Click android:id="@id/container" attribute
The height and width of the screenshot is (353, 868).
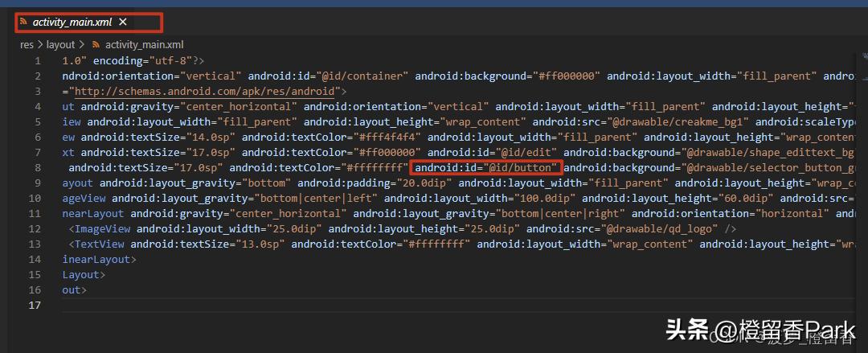pyautogui.click(x=328, y=76)
